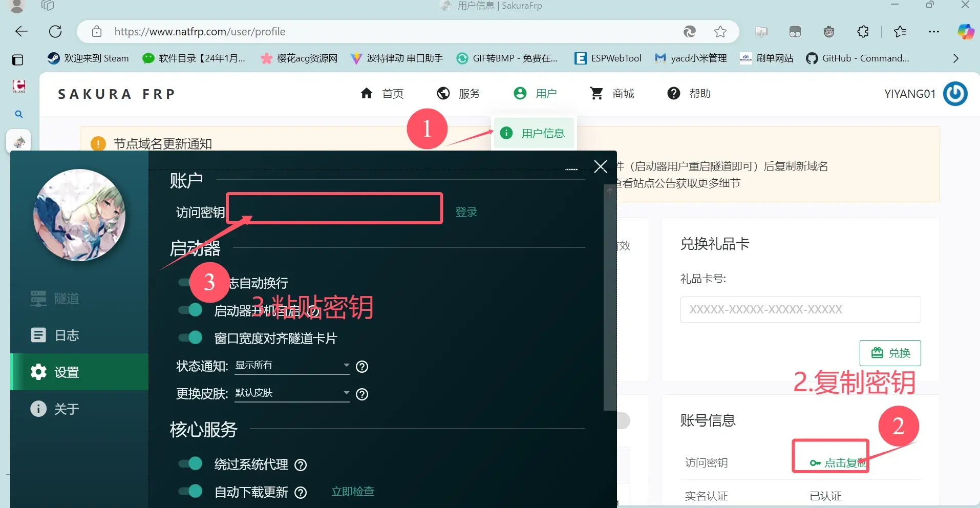Open the Copilot icon in browser toolbar
Viewport: 980px width, 508px height.
point(966,32)
